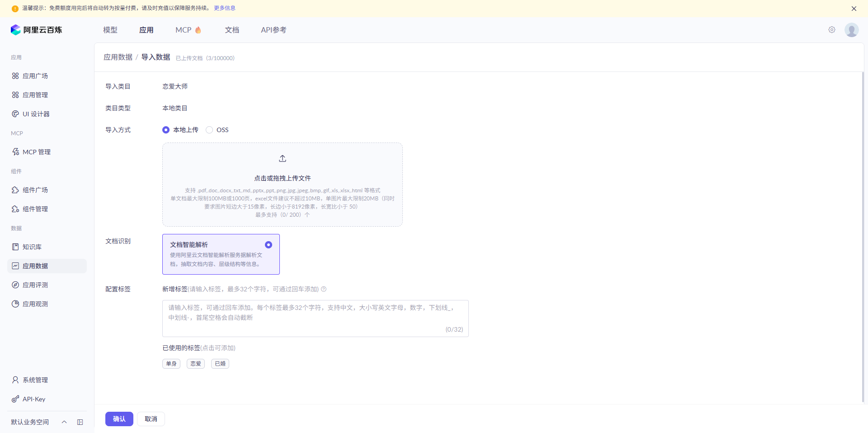
Task: Click the API-Key key icon
Action: [15, 399]
